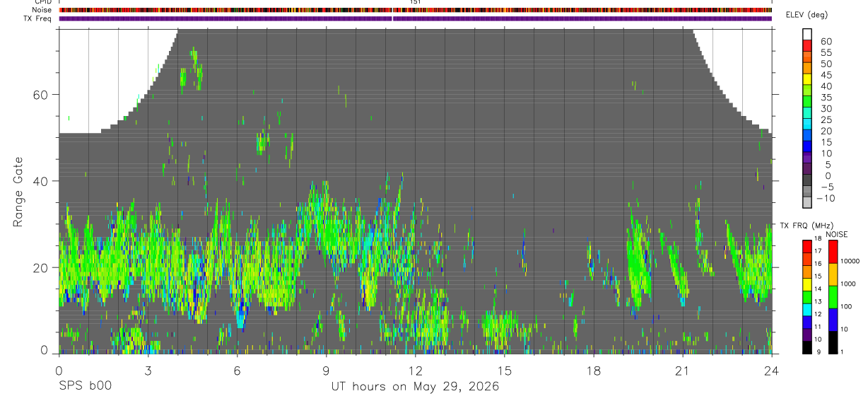This screenshot has height=401, width=868.
Task: Click the NOISE legend title
Action: tap(837, 234)
